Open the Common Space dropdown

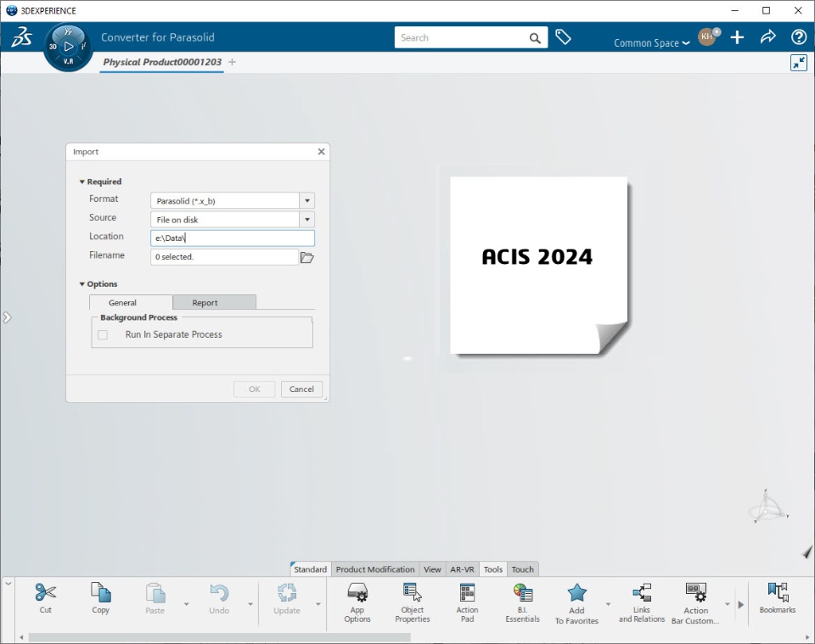[651, 43]
